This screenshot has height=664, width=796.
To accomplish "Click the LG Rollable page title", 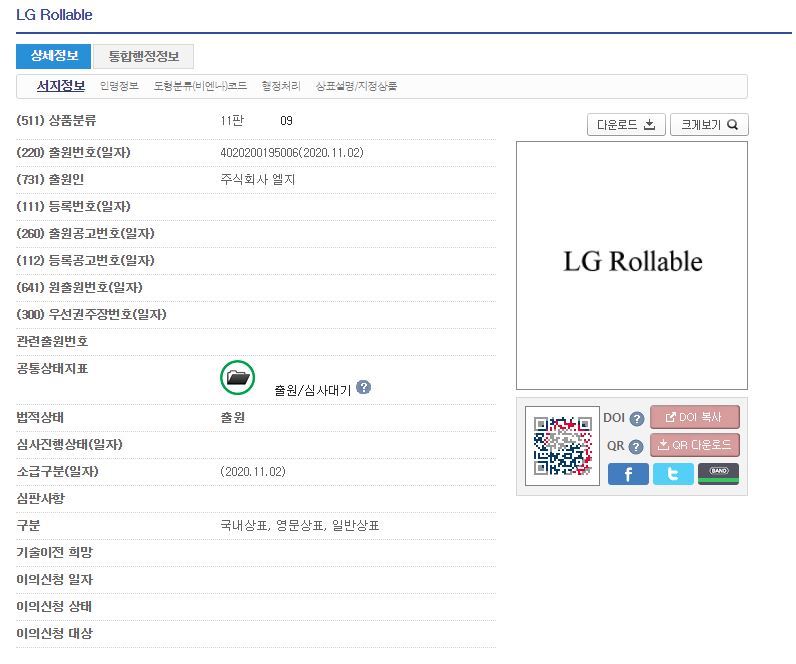I will [x=54, y=15].
